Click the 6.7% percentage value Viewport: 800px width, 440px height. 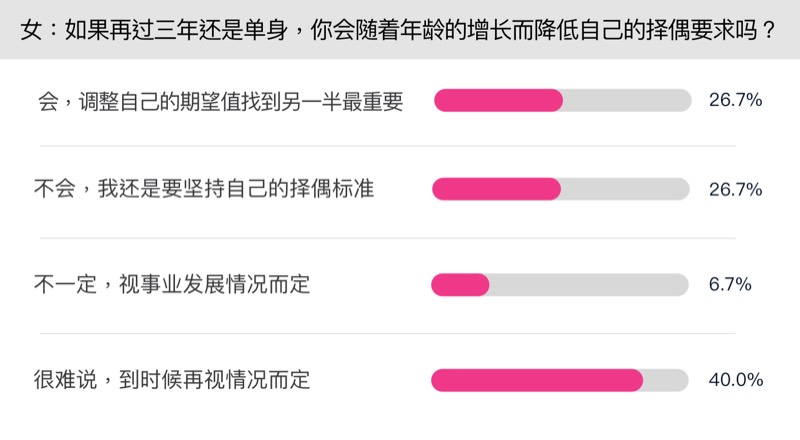(730, 285)
